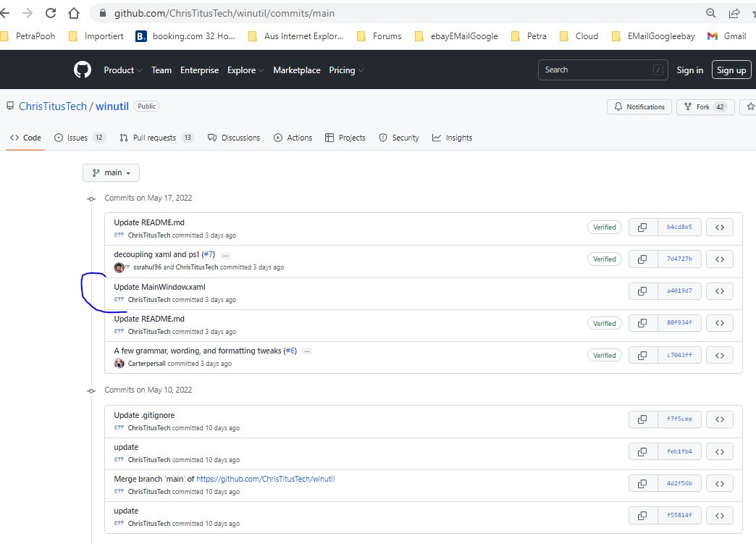This screenshot has height=544, width=756.
Task: Open the main branch dropdown
Action: [111, 172]
